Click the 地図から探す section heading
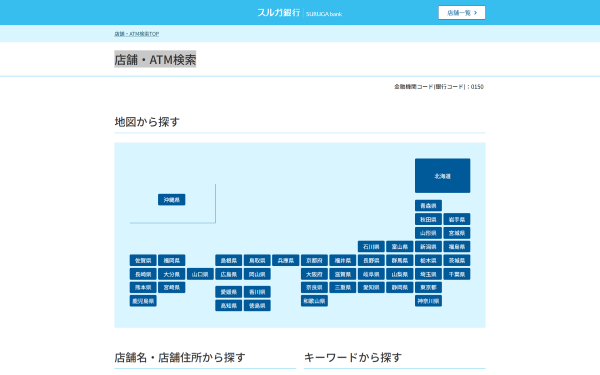Image resolution: width=600 pixels, height=375 pixels. click(x=147, y=122)
